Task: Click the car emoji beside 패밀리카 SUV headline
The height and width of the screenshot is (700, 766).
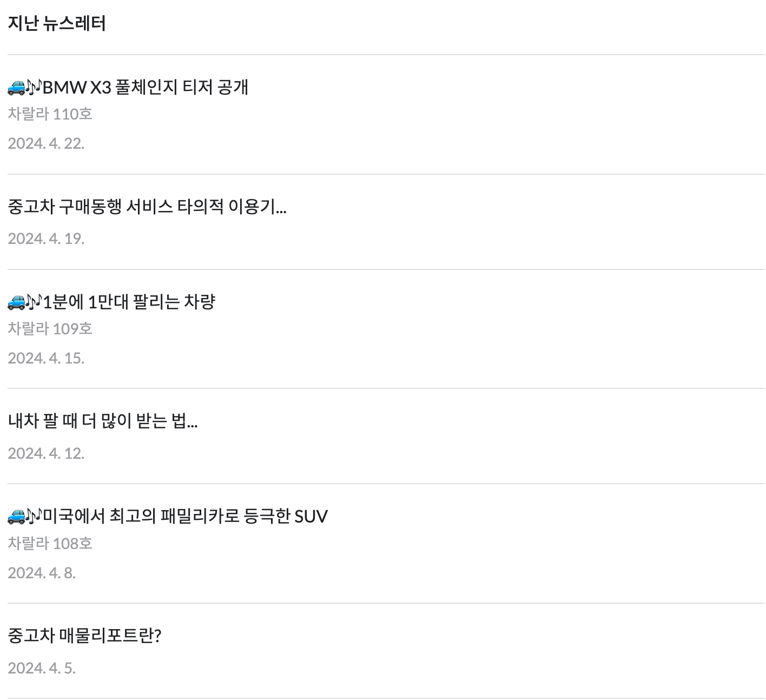Action: click(x=18, y=516)
